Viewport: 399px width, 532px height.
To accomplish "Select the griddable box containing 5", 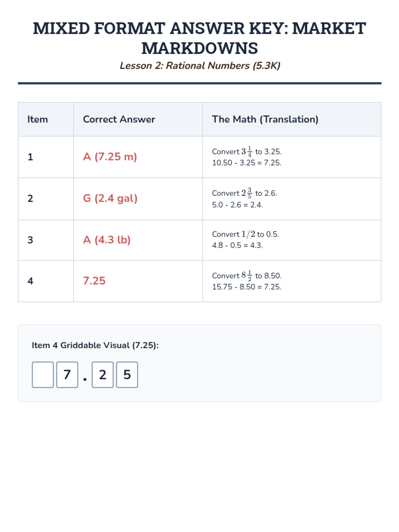I will [x=127, y=375].
